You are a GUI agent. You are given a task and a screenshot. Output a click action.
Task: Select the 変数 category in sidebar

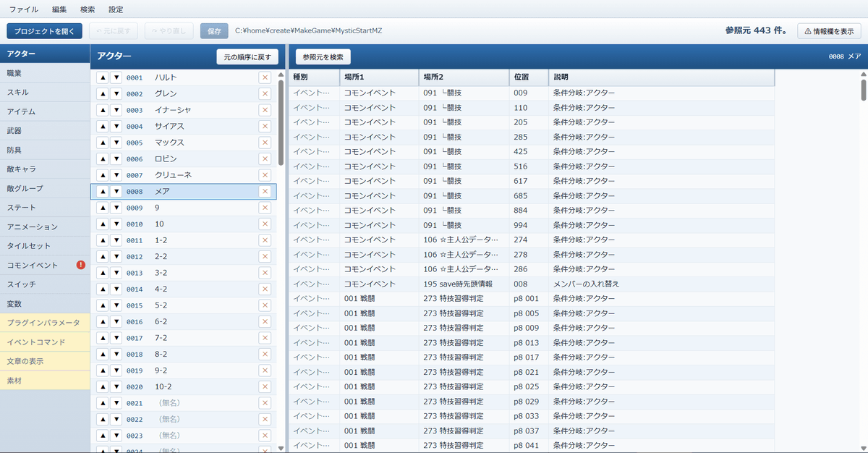pyautogui.click(x=45, y=304)
